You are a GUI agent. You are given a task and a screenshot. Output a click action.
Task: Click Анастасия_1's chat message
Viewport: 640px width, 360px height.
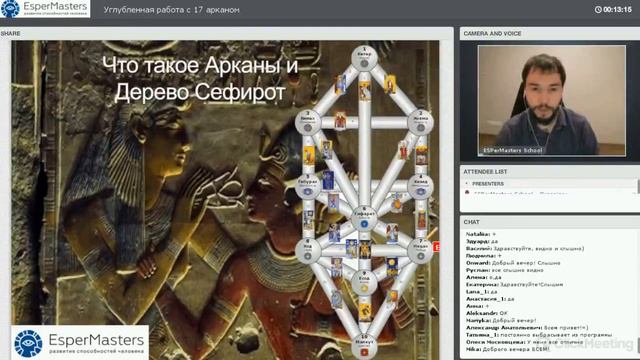[x=490, y=299]
